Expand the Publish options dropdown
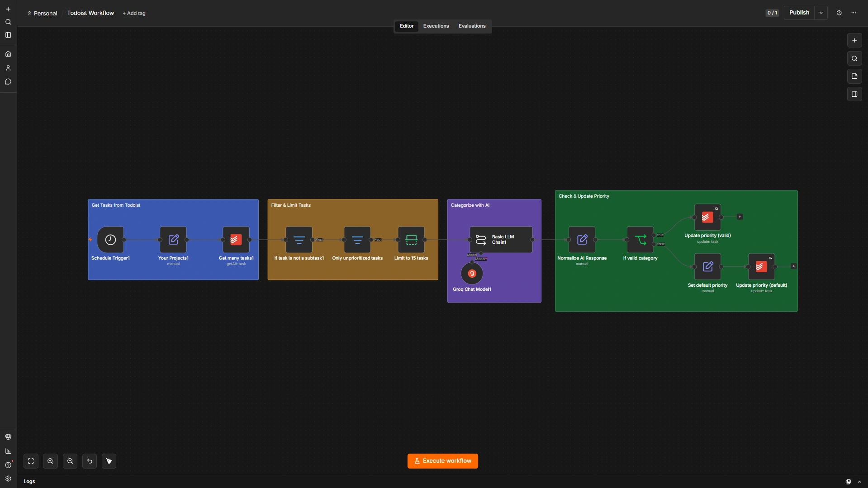 821,13
